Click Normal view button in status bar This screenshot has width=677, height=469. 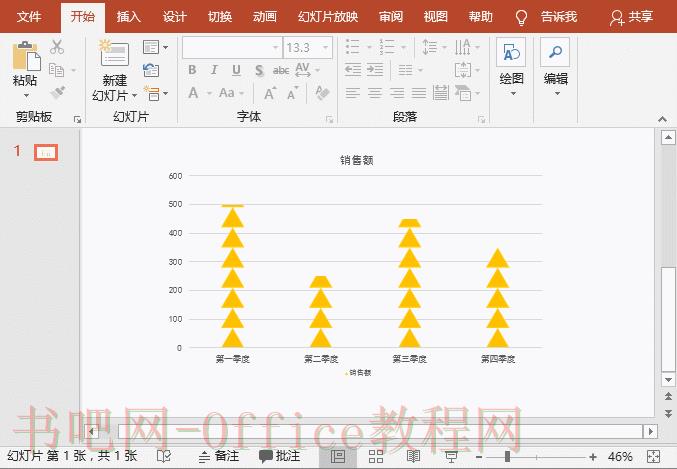tap(338, 456)
